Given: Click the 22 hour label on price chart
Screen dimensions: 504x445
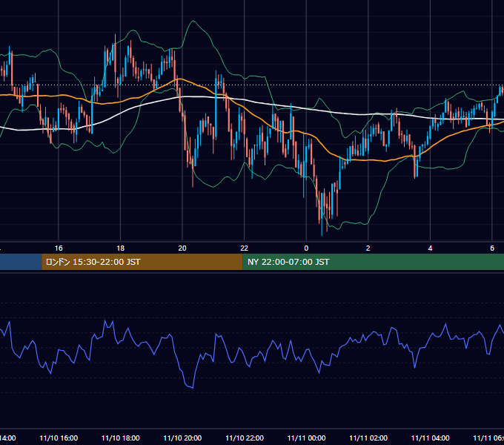Looking at the screenshot, I should click(x=245, y=248).
